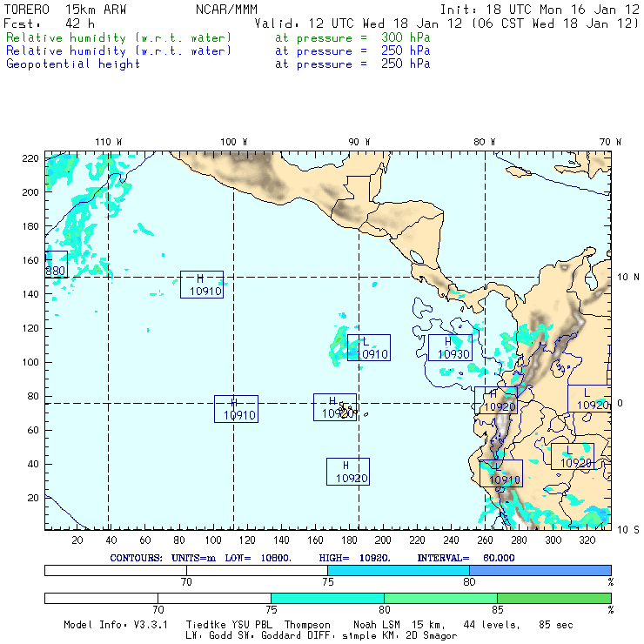Select the 'L 10910' box near 90 W

click(369, 348)
